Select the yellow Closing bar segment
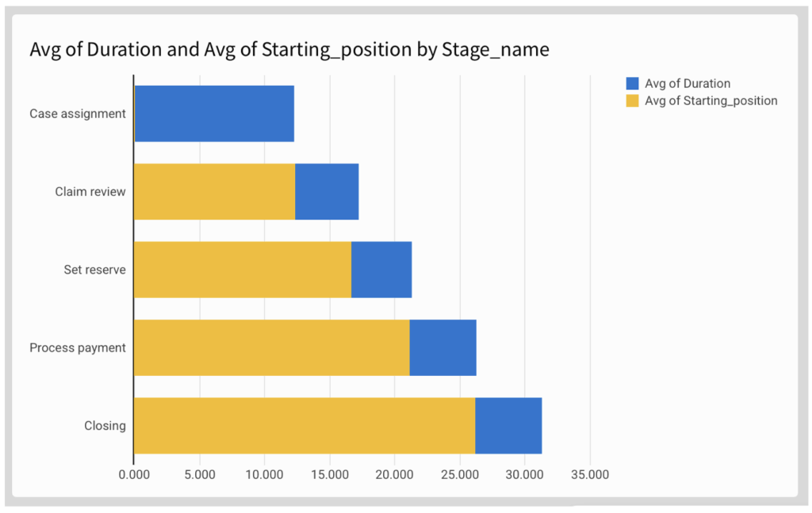812x513 pixels. (x=304, y=426)
